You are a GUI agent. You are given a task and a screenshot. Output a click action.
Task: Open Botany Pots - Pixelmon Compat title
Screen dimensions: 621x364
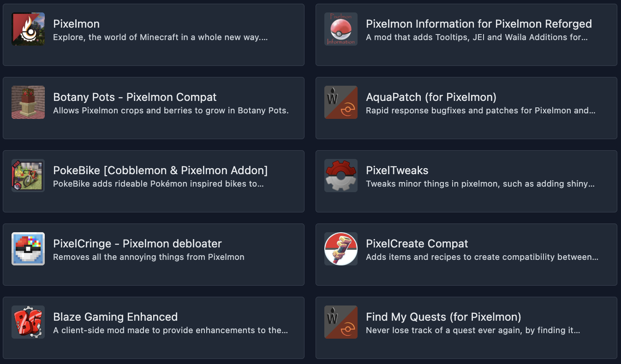[135, 97]
